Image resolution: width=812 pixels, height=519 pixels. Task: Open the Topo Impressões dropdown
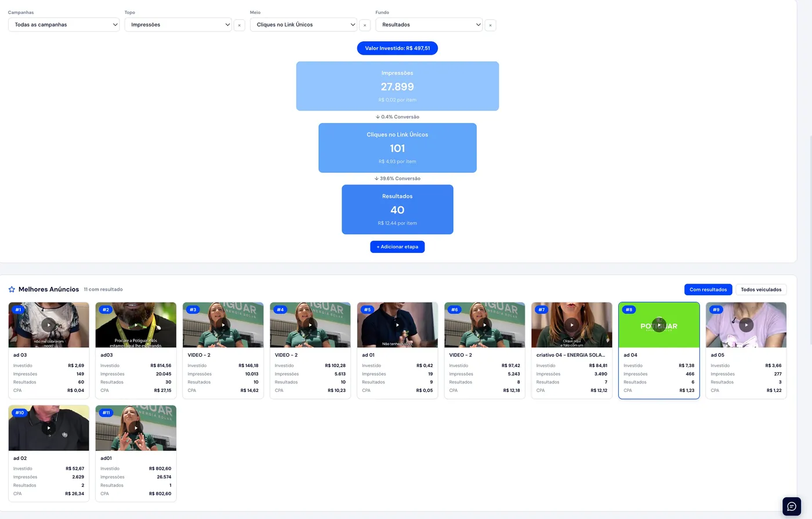178,24
